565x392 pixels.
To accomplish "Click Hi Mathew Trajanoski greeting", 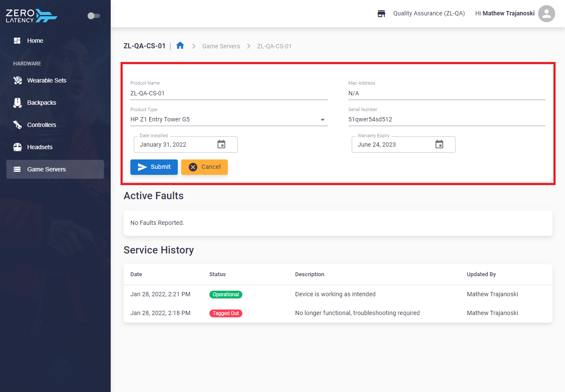I will tap(505, 13).
